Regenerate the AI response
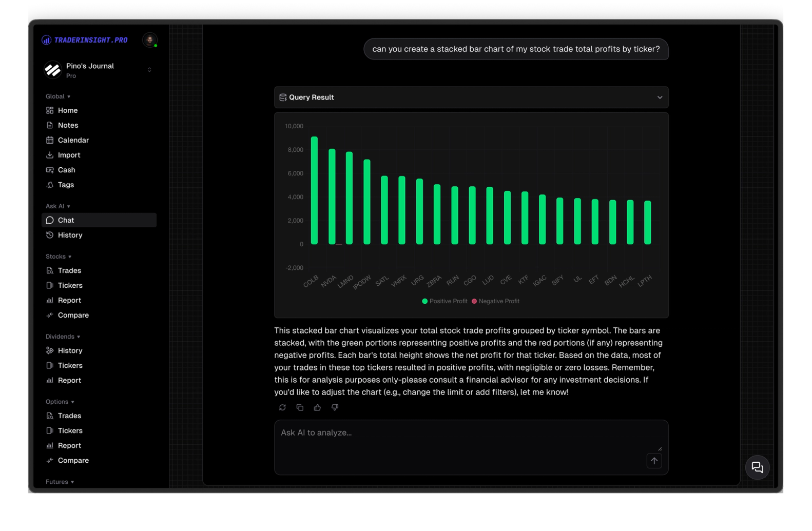The height and width of the screenshot is (531, 812). [x=282, y=407]
